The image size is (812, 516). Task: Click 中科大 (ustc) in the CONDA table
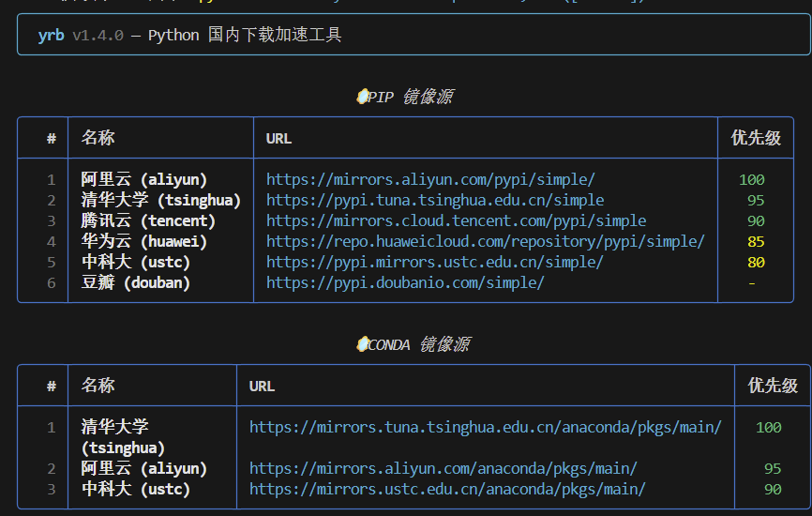(136, 490)
